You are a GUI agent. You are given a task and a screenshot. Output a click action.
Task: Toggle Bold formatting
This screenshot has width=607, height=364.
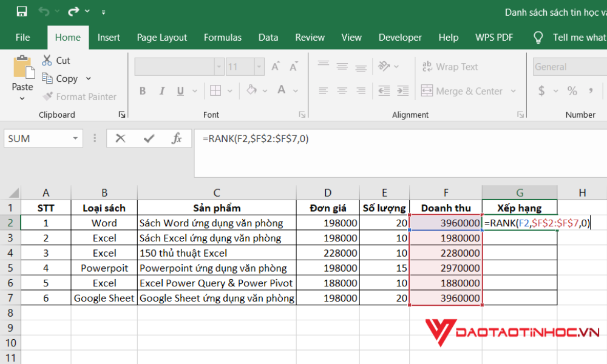pos(143,91)
